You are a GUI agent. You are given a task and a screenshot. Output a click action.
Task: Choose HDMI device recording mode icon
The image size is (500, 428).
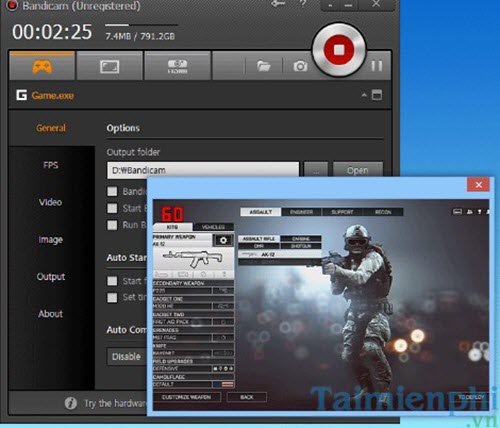pyautogui.click(x=177, y=66)
